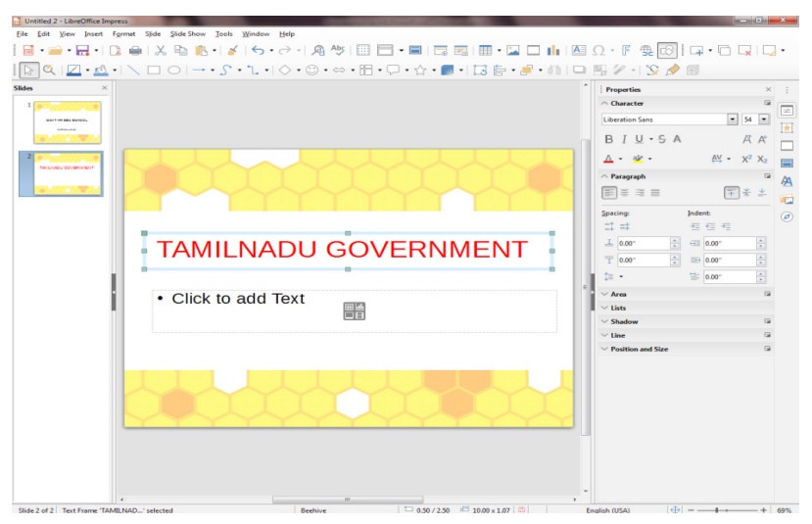Expand the Shadow section in Properties

tap(624, 321)
